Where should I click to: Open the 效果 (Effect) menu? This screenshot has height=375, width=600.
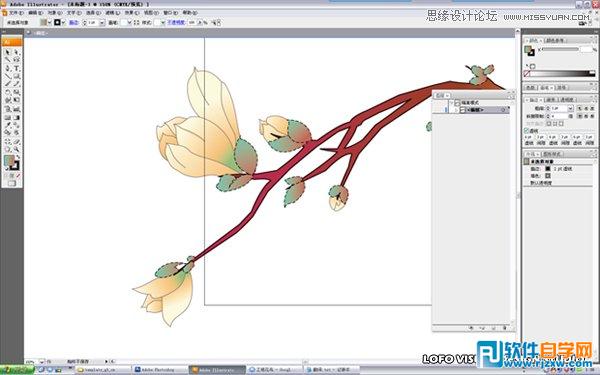pos(131,13)
